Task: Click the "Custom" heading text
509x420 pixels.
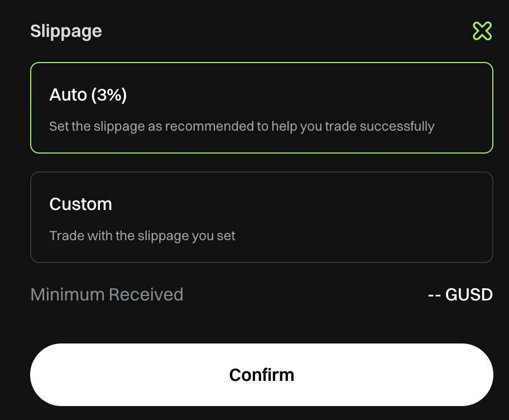Action: pos(80,204)
